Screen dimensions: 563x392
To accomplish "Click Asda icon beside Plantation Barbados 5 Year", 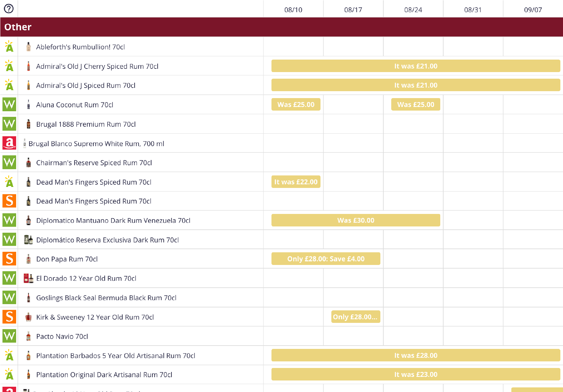I will [x=9, y=355].
